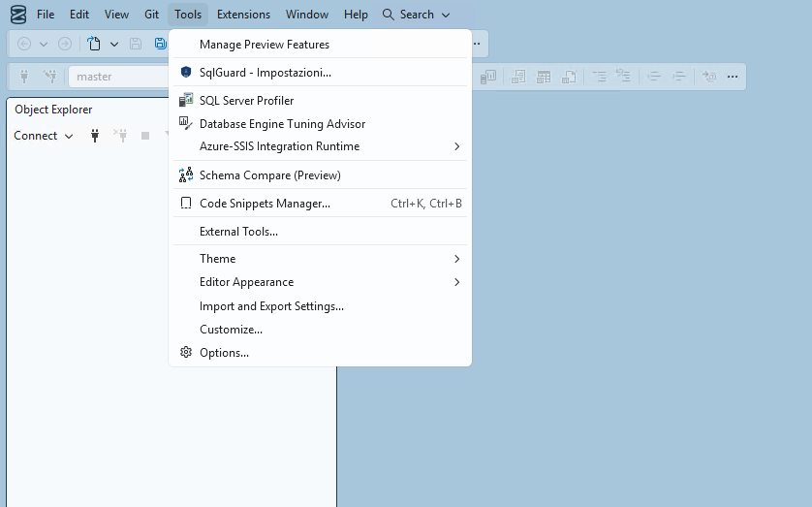Select Schema Compare (Preview) entry
The width and height of the screenshot is (812, 507).
click(x=320, y=175)
